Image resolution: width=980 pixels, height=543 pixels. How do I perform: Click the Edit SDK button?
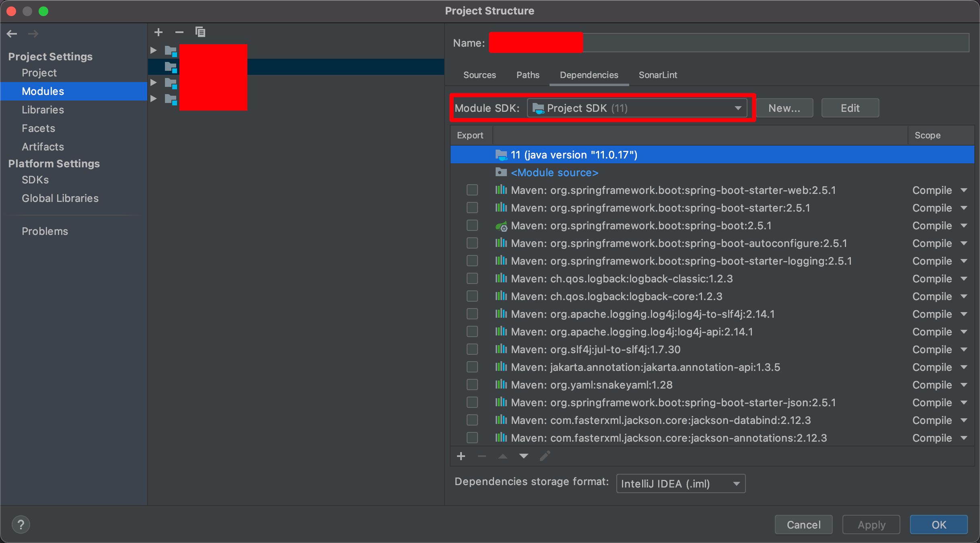coord(850,108)
